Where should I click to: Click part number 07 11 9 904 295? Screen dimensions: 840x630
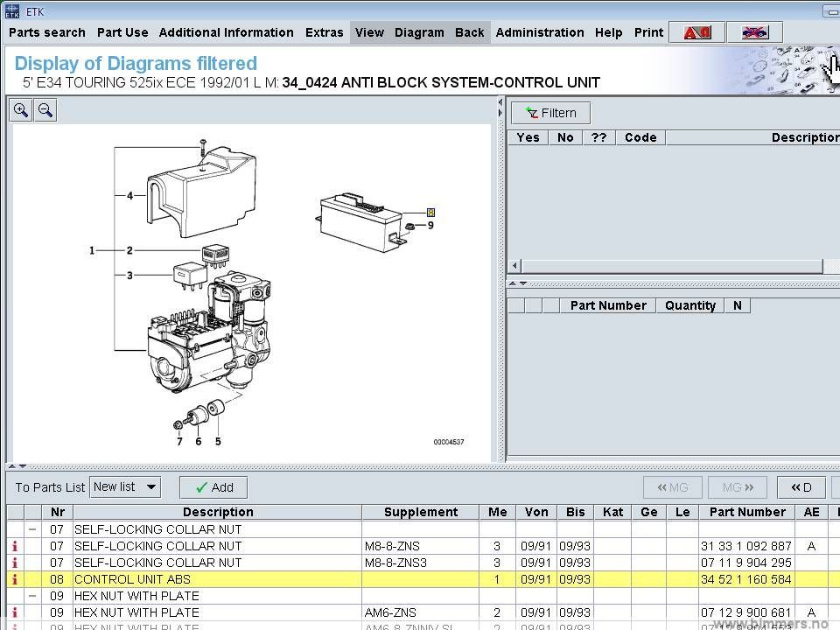tap(746, 563)
